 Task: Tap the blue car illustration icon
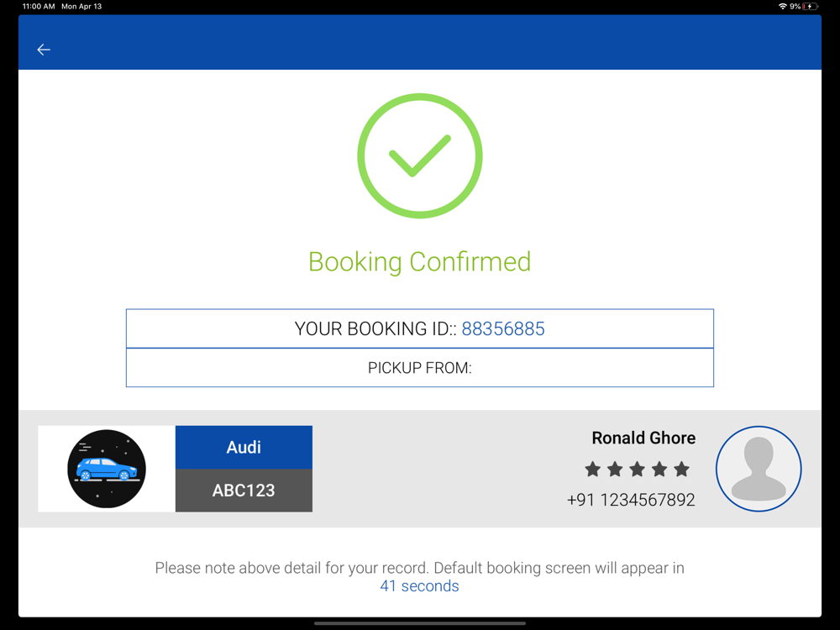click(107, 469)
